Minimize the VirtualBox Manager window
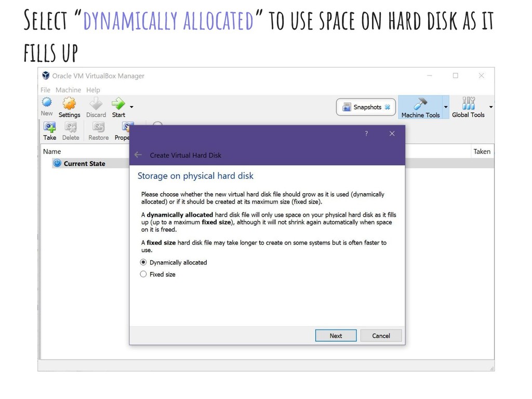 click(x=430, y=76)
